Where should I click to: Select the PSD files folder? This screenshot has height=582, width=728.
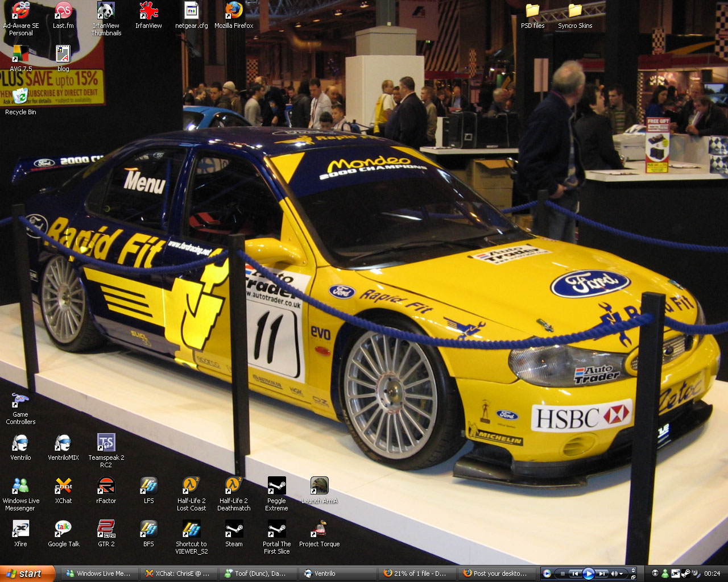click(532, 16)
